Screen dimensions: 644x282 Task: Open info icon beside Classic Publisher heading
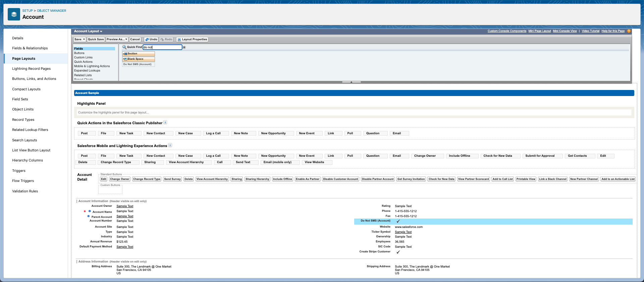click(165, 123)
